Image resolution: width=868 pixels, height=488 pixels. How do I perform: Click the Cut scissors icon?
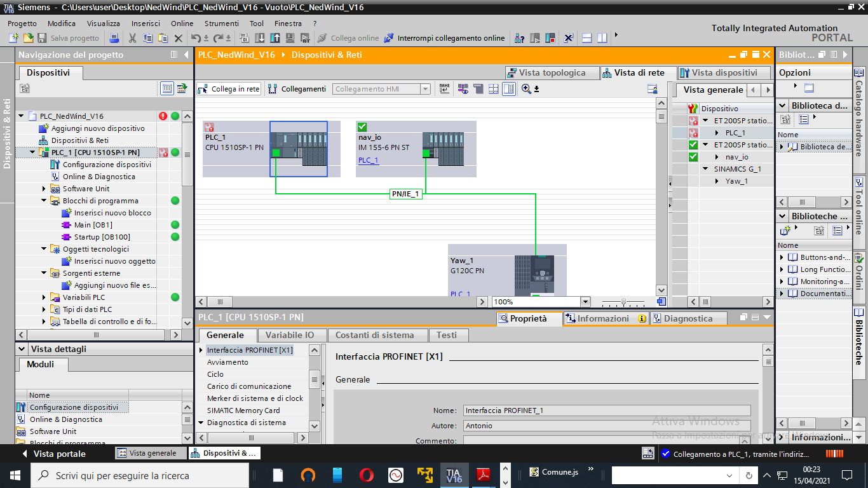[x=132, y=38]
